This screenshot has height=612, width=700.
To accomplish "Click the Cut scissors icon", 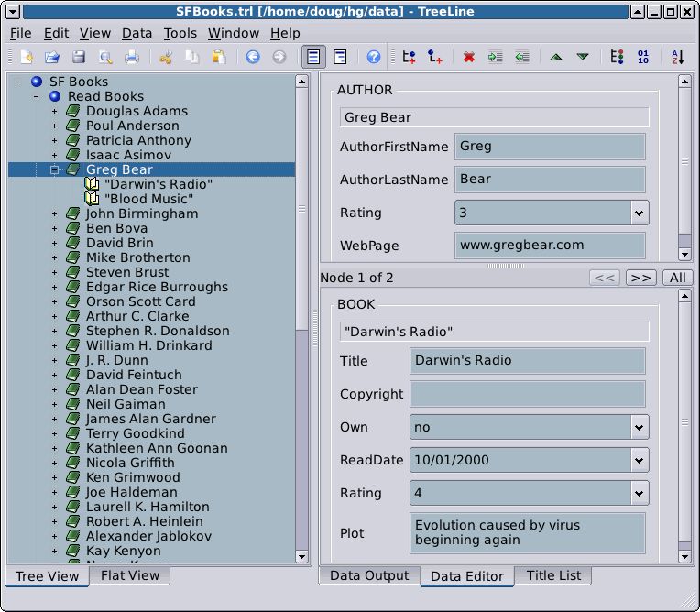I will click(166, 57).
